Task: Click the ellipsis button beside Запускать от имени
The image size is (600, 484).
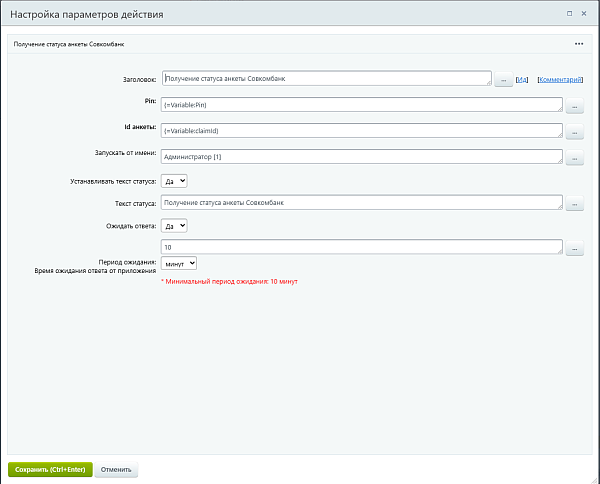Action: pos(574,158)
